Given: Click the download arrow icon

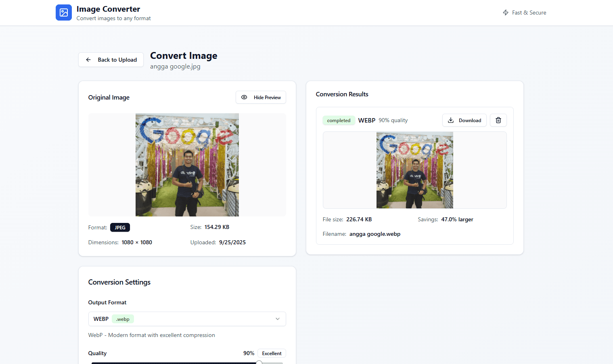Looking at the screenshot, I should tap(451, 120).
